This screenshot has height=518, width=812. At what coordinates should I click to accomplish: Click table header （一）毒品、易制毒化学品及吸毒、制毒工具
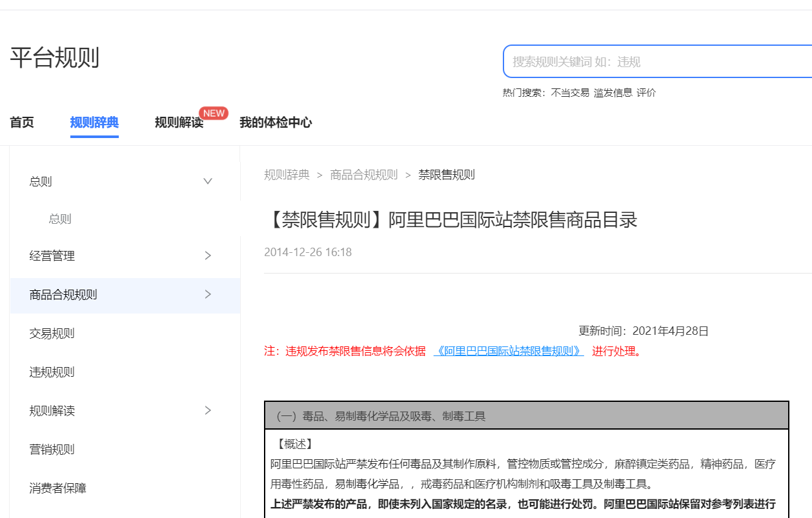[x=527, y=415]
